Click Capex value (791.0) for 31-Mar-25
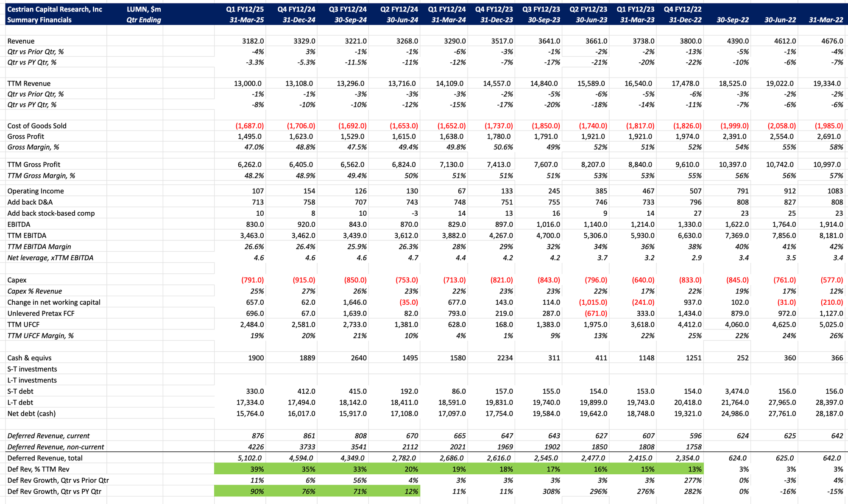 (x=252, y=280)
